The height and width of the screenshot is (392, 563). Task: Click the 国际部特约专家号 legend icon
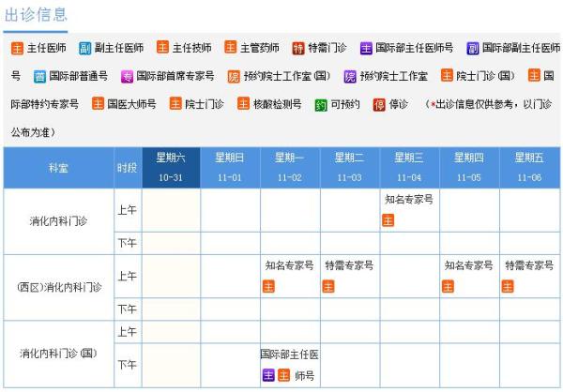pyautogui.click(x=534, y=75)
